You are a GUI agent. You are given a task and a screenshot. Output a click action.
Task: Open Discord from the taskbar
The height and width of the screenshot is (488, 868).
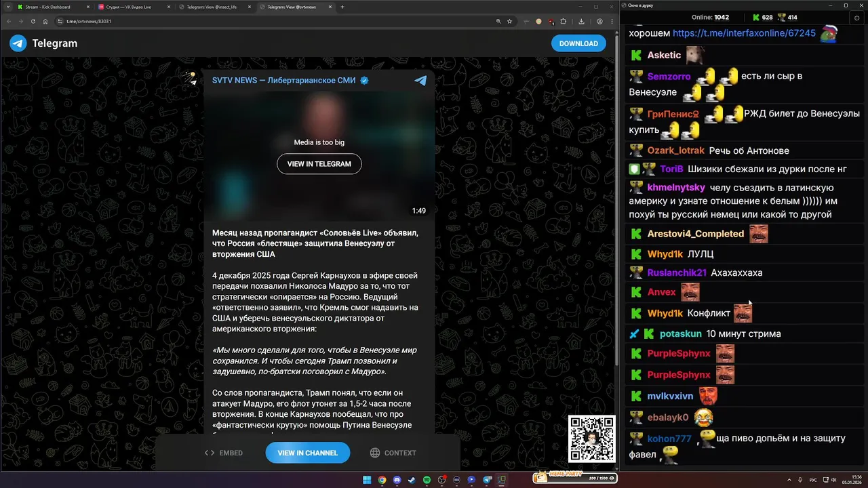(x=397, y=480)
